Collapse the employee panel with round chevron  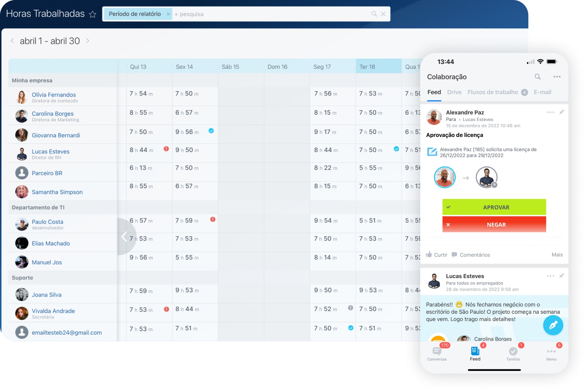coord(124,237)
